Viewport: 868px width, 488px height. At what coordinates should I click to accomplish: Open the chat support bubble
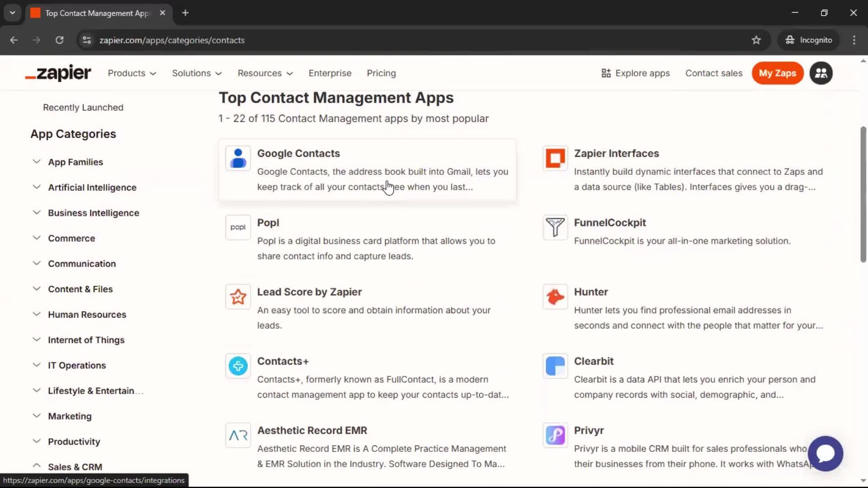[x=825, y=453]
